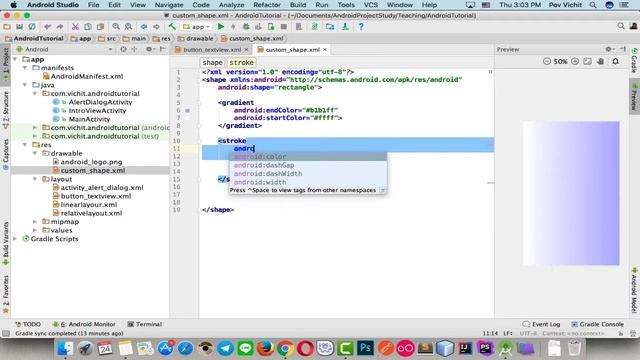Image resolution: width=640 pixels, height=360 pixels.
Task: Click the Open folder icon in toolbar
Action: (7, 27)
